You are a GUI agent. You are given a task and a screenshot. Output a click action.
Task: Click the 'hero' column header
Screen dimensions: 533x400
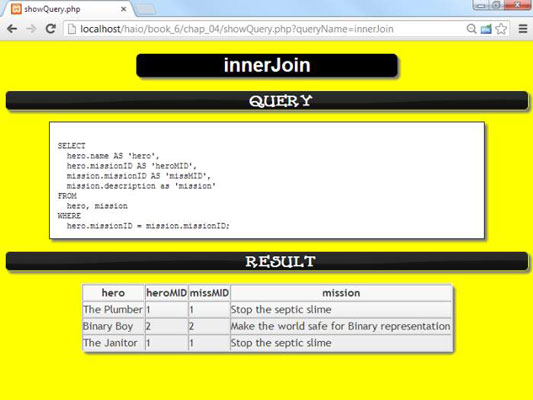[114, 293]
